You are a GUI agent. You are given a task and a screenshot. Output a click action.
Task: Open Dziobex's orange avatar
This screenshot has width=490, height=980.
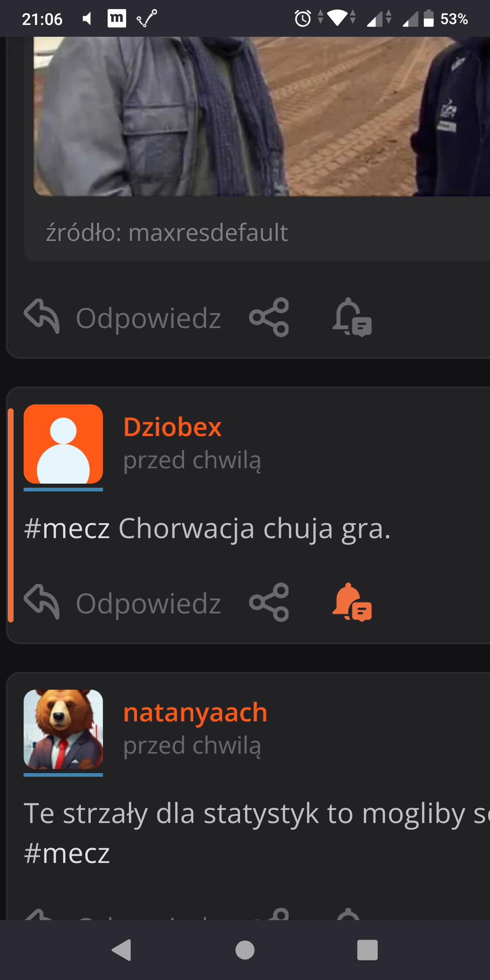pos(63,444)
